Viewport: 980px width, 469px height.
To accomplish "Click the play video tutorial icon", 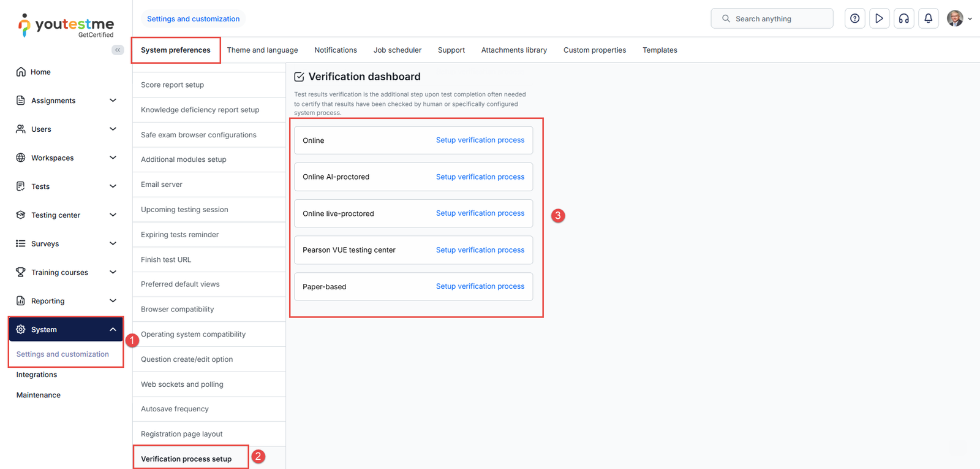I will pos(879,18).
